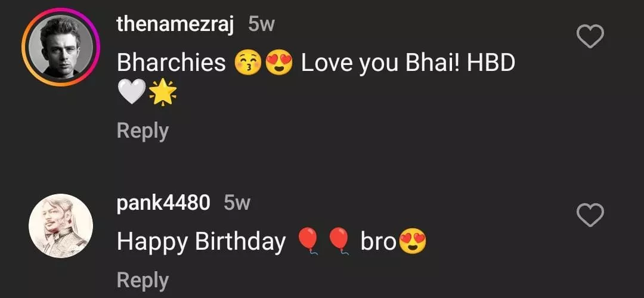Visit the thenamezraj username profile link
644x298 pixels.
(x=175, y=24)
